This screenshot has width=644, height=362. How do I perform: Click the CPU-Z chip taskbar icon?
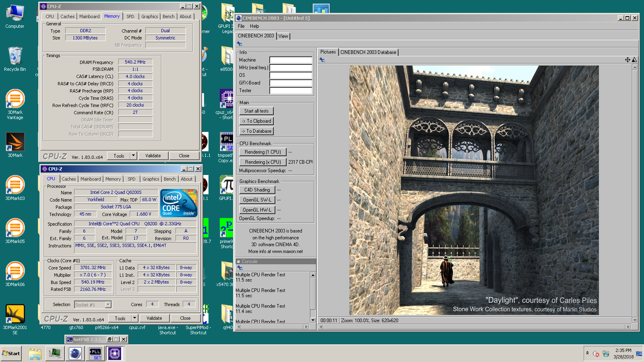click(115, 354)
